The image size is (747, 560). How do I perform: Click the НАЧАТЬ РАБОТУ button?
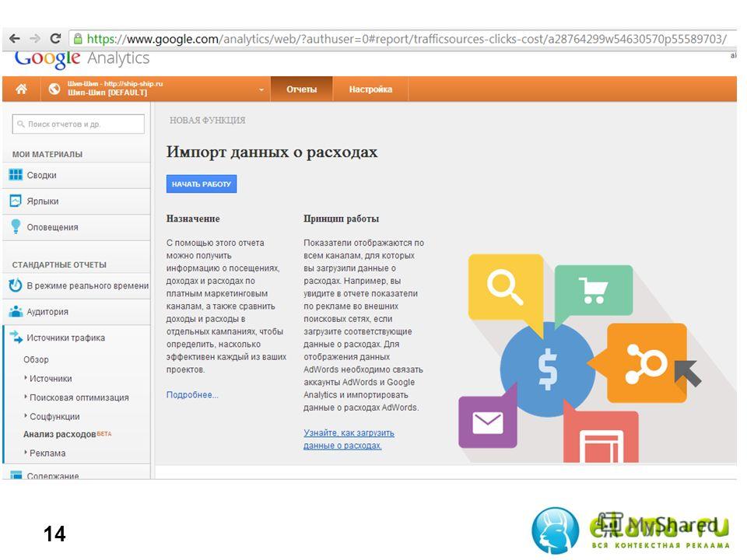202,184
